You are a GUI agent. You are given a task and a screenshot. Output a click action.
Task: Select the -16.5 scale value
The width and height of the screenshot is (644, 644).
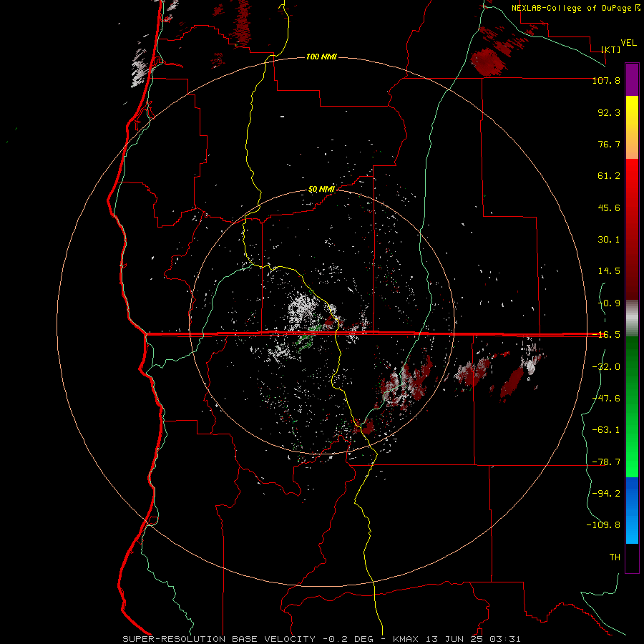tap(606, 335)
